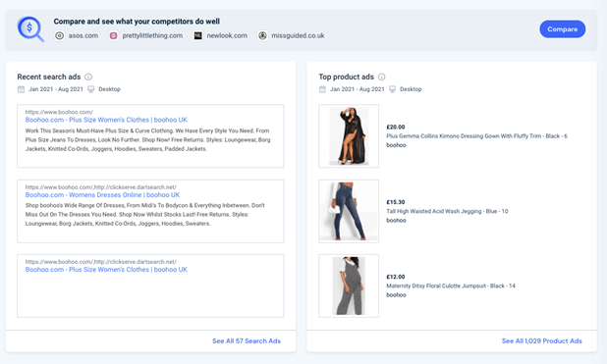Click the info icon beside Recent search ads
The width and height of the screenshot is (607, 364).
click(x=88, y=77)
